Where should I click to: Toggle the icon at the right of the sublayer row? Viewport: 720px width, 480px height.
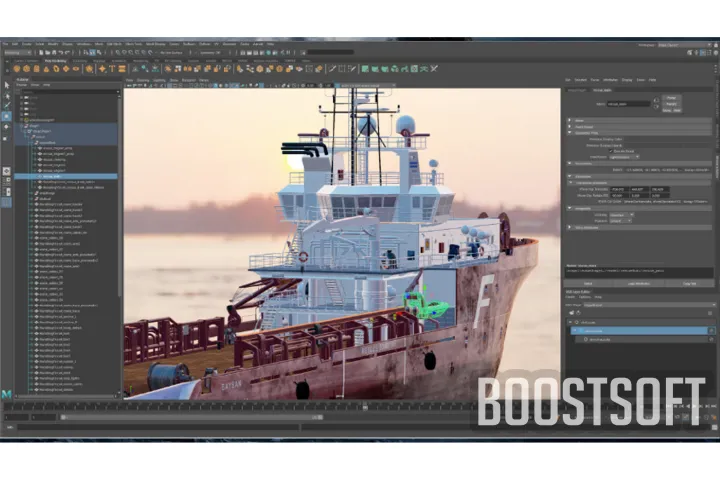coord(711,339)
